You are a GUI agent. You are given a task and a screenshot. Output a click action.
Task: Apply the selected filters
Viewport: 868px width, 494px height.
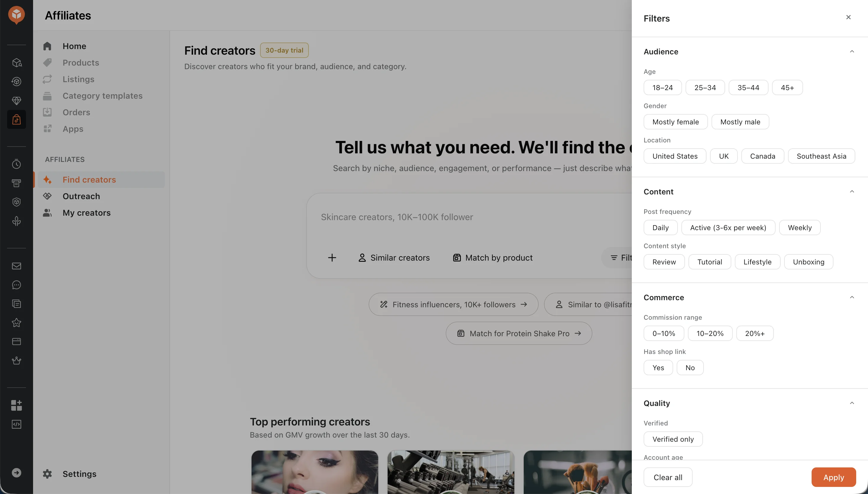pos(833,477)
